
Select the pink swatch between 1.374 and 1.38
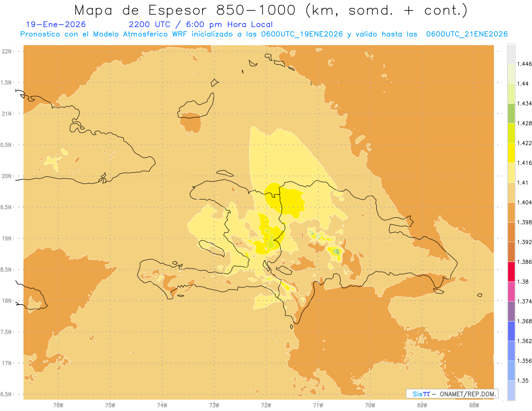pos(511,291)
